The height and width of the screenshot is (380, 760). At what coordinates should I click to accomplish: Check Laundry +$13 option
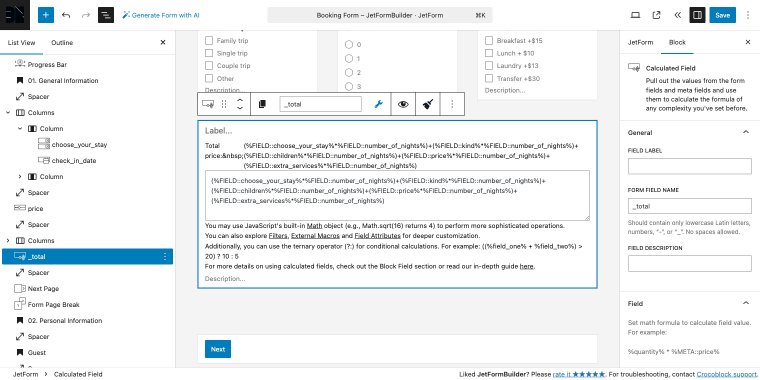pos(489,65)
